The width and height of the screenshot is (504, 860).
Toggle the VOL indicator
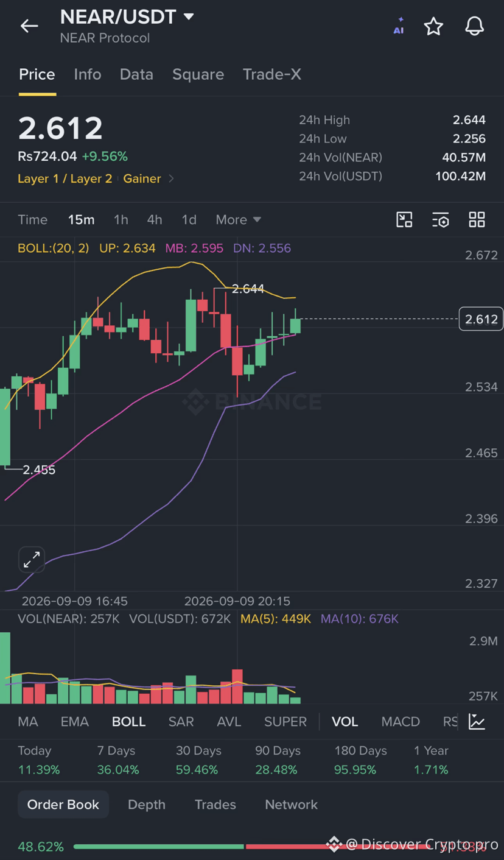pyautogui.click(x=345, y=722)
